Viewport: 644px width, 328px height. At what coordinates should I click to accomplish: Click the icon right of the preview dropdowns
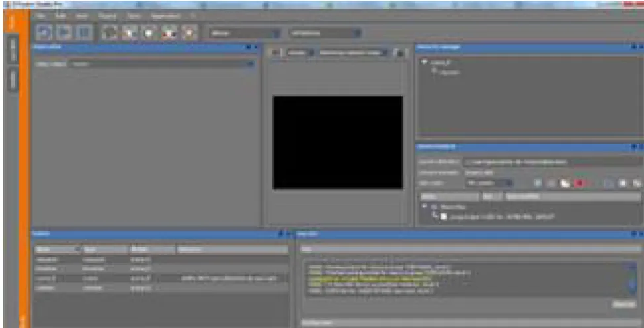pos(399,53)
